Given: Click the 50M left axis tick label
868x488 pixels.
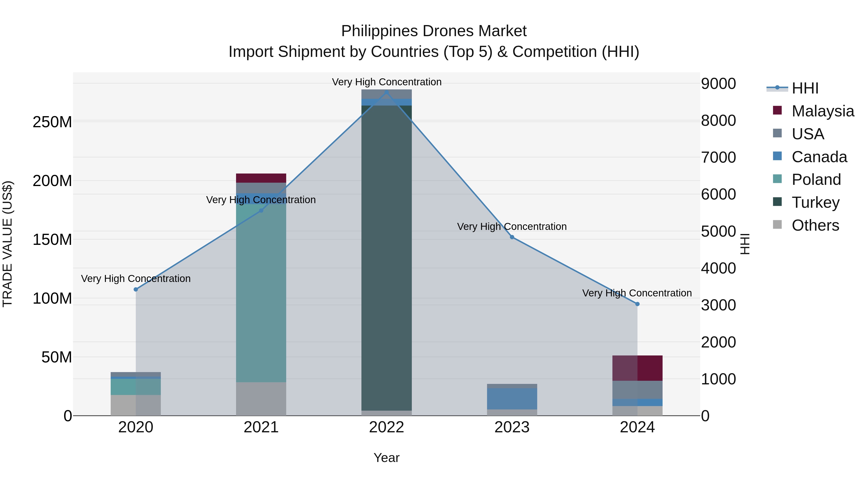Looking at the screenshot, I should (x=57, y=357).
